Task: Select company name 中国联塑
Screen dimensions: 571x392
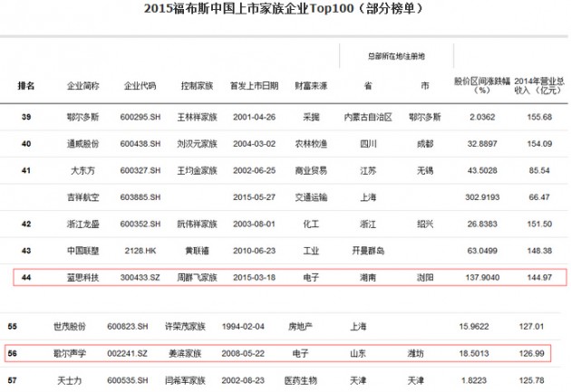Action: pos(83,251)
